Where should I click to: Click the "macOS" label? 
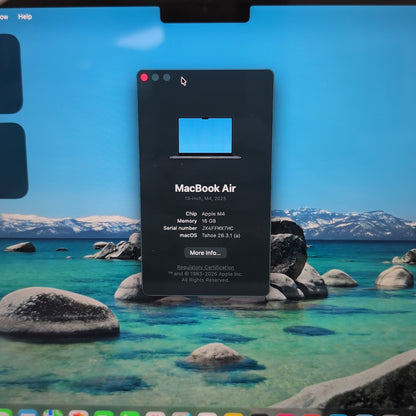[188, 235]
